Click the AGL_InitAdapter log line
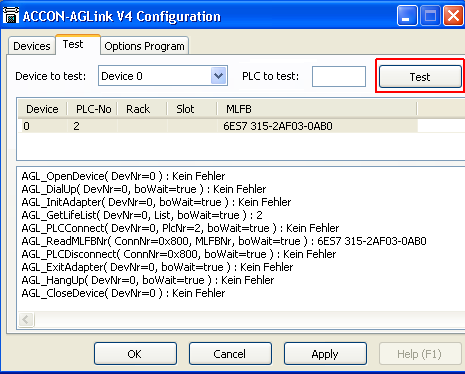This screenshot has height=374, width=465. [156, 202]
